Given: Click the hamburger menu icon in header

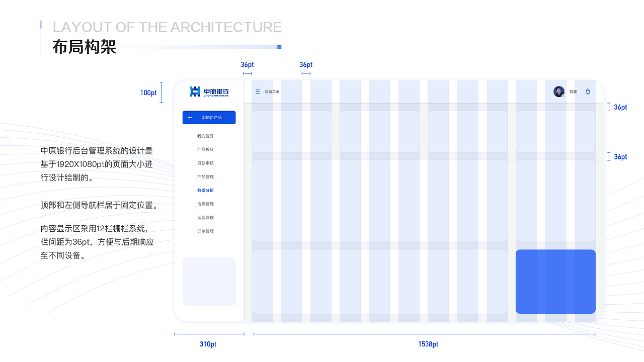Looking at the screenshot, I should pyautogui.click(x=258, y=92).
